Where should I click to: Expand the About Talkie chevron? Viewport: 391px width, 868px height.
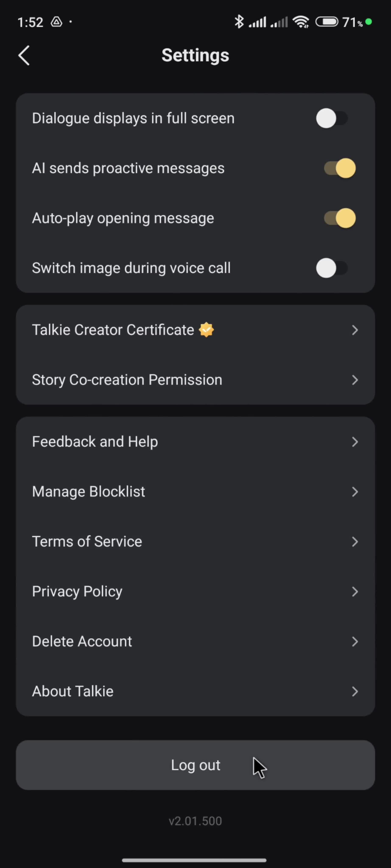(x=355, y=691)
